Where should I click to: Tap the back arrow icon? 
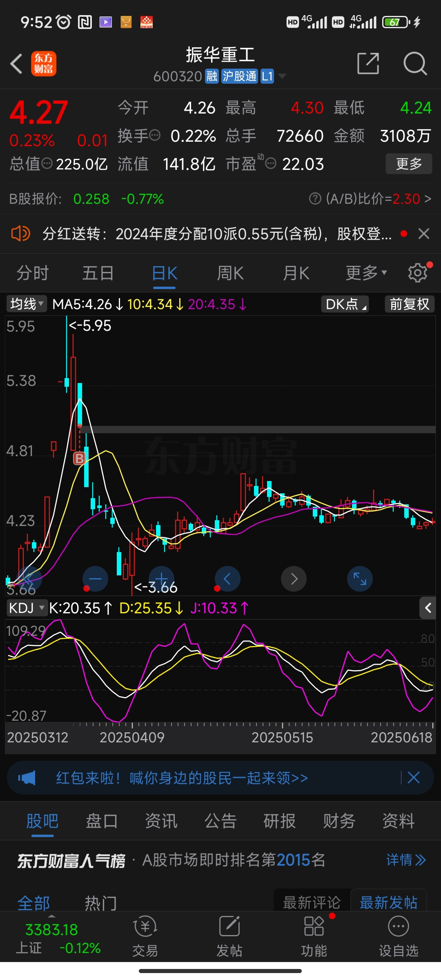[x=16, y=64]
